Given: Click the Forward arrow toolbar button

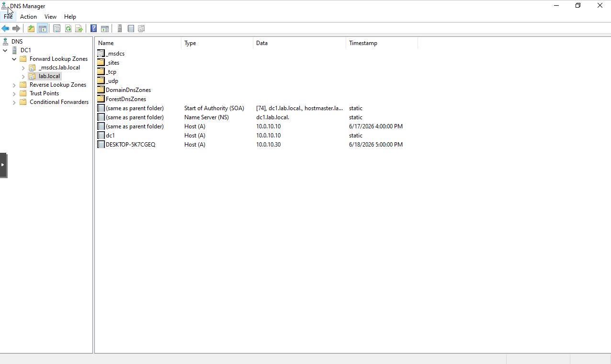Looking at the screenshot, I should tap(16, 29).
